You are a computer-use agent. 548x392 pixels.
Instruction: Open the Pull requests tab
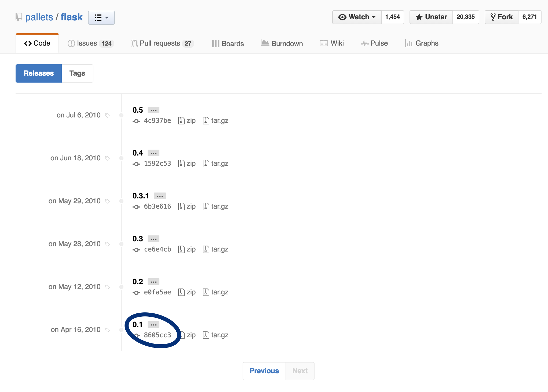pyautogui.click(x=162, y=43)
